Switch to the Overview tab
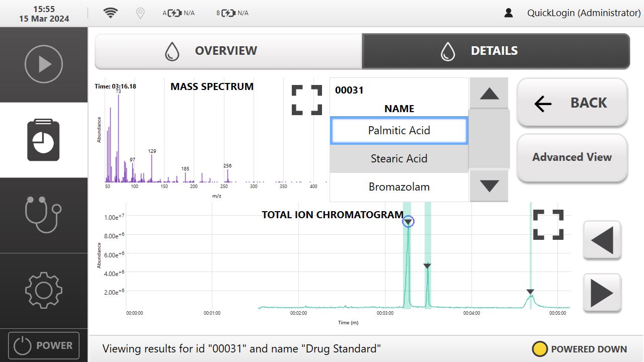 point(228,51)
